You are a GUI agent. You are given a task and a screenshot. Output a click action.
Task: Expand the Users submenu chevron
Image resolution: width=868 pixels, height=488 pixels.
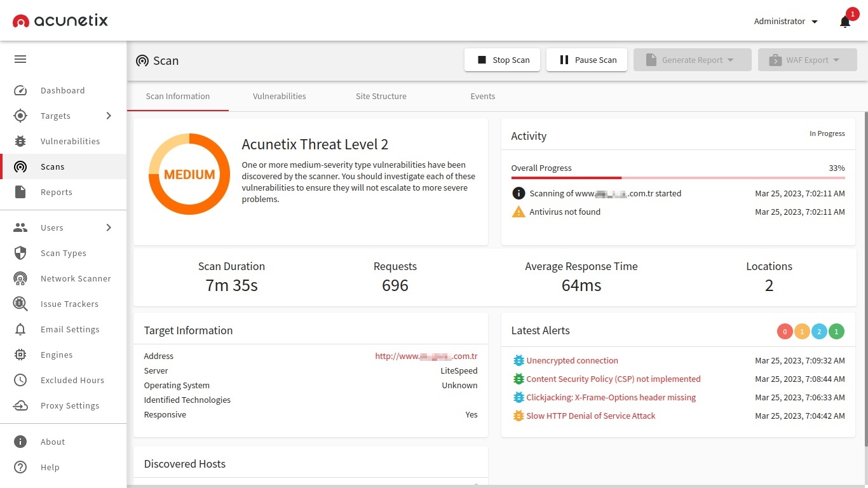tap(109, 227)
